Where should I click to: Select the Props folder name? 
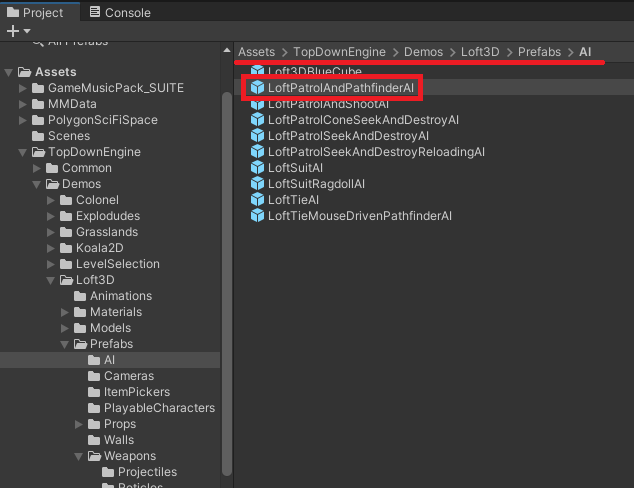(x=120, y=424)
